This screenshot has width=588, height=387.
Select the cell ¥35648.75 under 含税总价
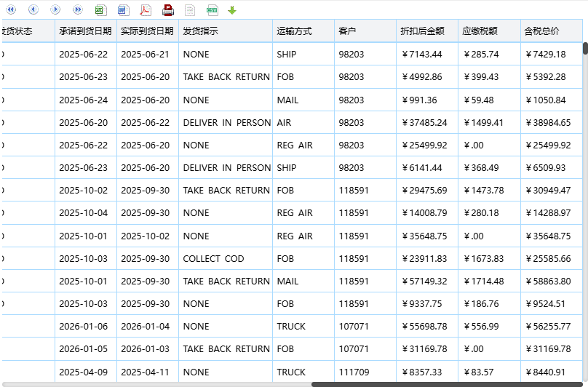pos(552,236)
